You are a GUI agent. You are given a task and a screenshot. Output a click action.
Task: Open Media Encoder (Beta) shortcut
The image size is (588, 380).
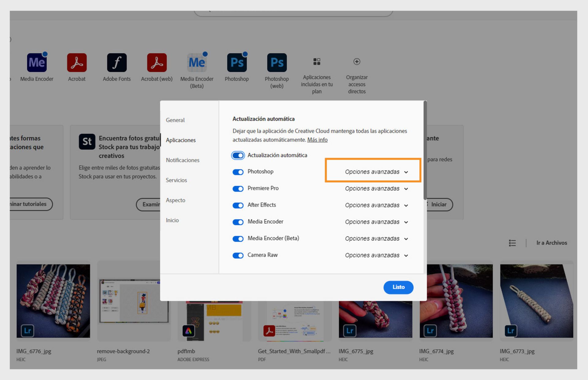[197, 63]
